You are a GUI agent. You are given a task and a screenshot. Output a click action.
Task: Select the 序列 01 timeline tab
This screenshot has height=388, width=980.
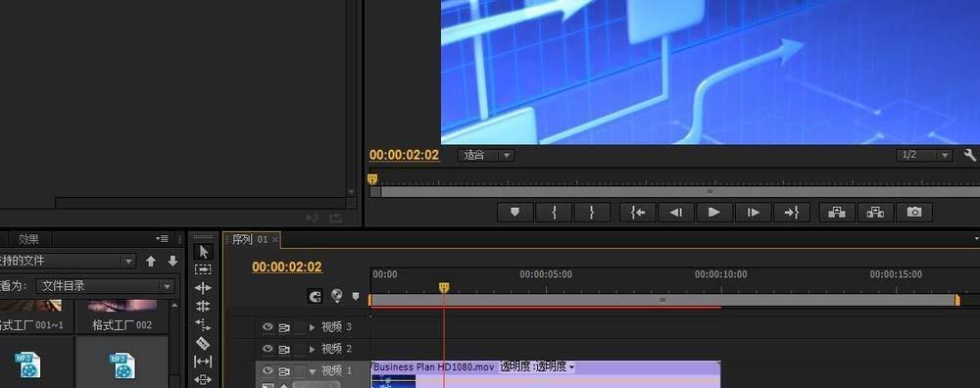250,239
